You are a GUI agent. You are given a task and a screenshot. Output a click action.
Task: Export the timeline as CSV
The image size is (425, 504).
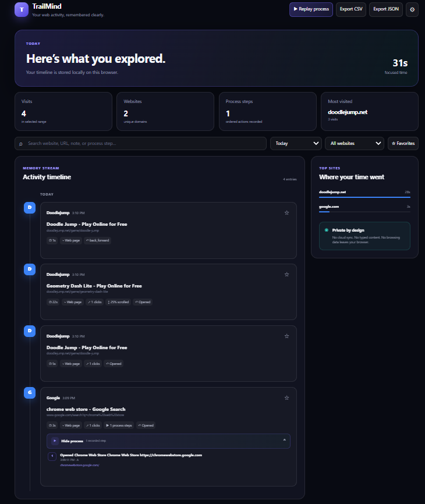click(x=351, y=9)
